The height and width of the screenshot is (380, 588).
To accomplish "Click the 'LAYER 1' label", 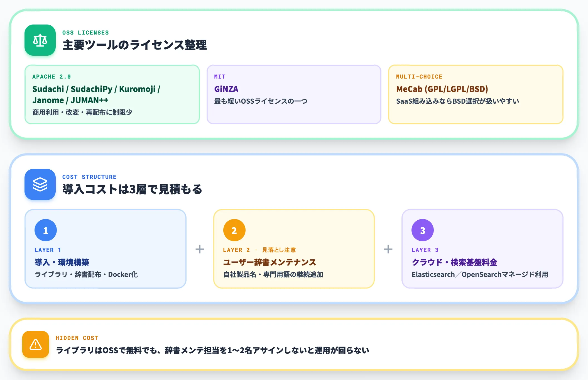I will [x=48, y=250].
